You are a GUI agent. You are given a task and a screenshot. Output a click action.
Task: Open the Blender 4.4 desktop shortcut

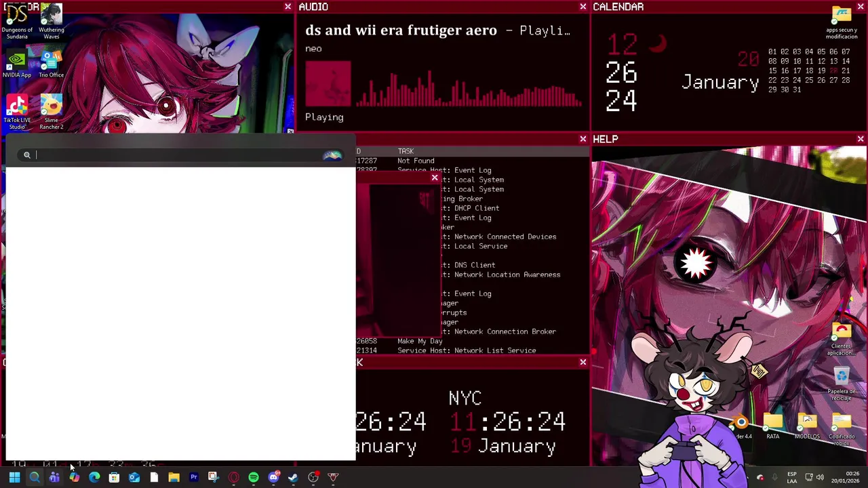pyautogui.click(x=741, y=426)
